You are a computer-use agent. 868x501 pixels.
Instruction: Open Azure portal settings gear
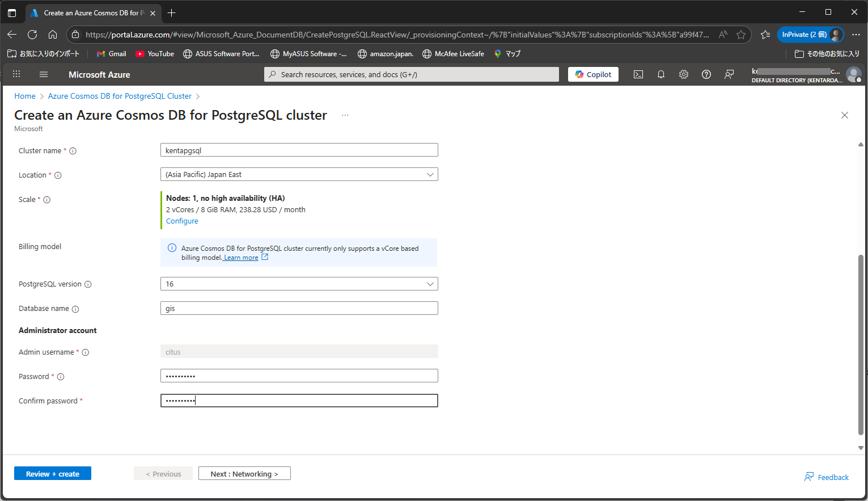coord(684,74)
